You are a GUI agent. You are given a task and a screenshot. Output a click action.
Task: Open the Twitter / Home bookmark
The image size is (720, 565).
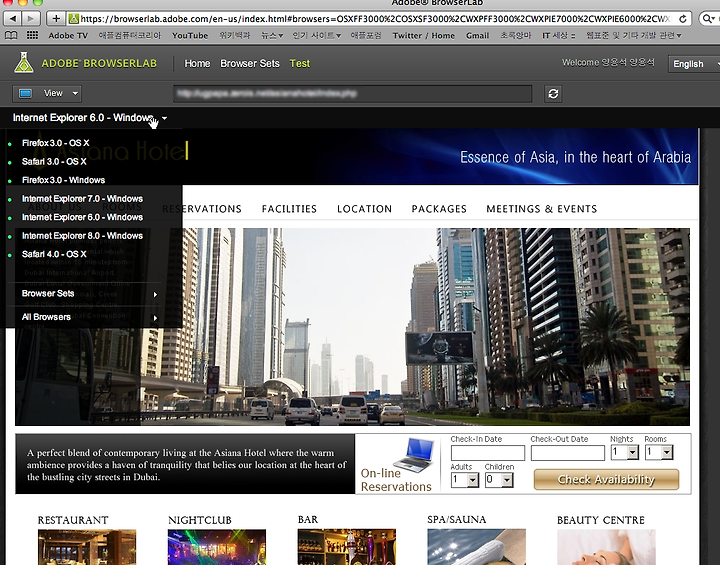(423, 35)
